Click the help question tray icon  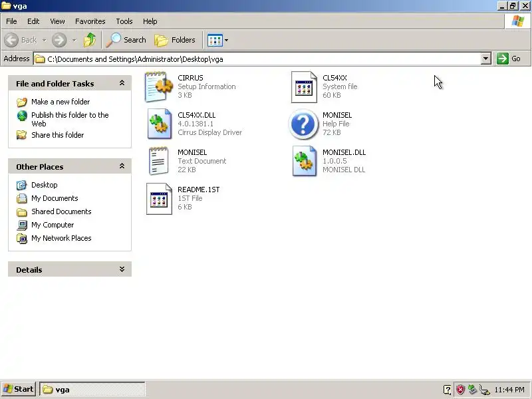[447, 390]
